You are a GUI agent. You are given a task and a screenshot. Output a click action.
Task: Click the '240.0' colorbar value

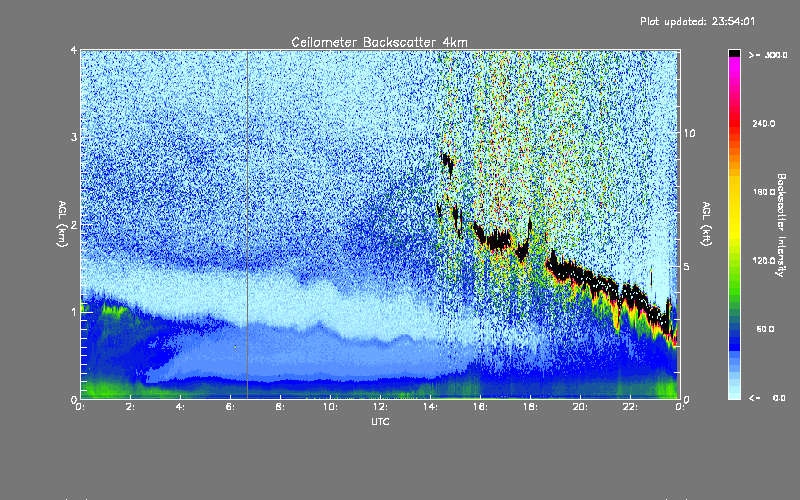coord(764,123)
